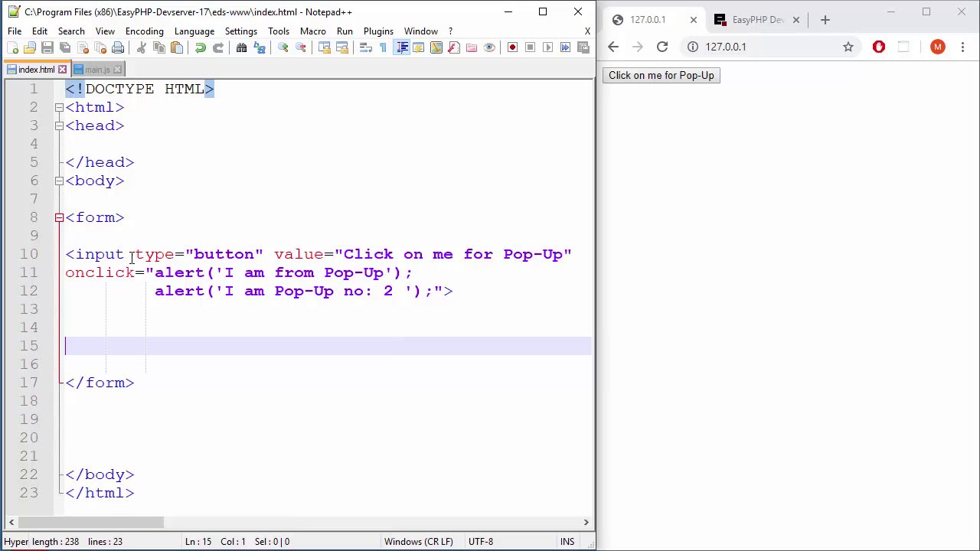The image size is (980, 551).
Task: Click the Save All toolbar icon
Action: coord(65,47)
